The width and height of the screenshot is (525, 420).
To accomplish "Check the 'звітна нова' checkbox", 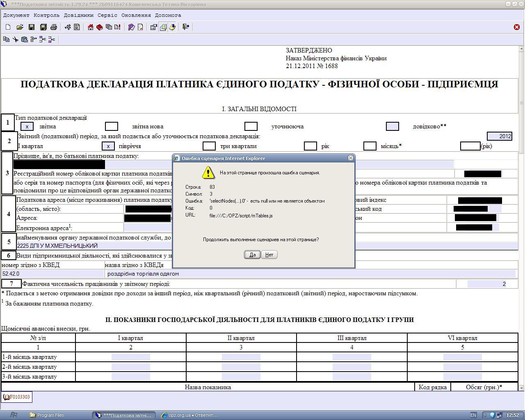I will 112,126.
